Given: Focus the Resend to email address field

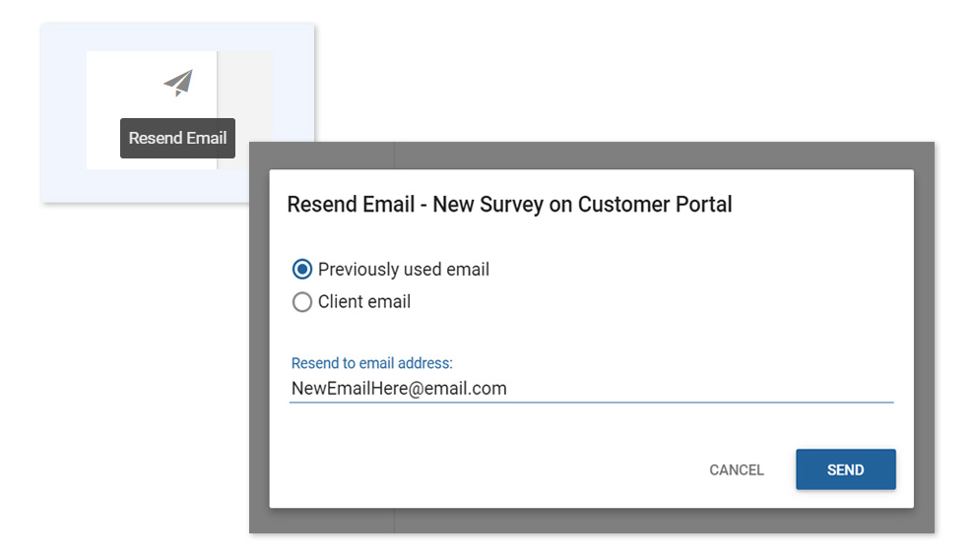Looking at the screenshot, I should 591,389.
